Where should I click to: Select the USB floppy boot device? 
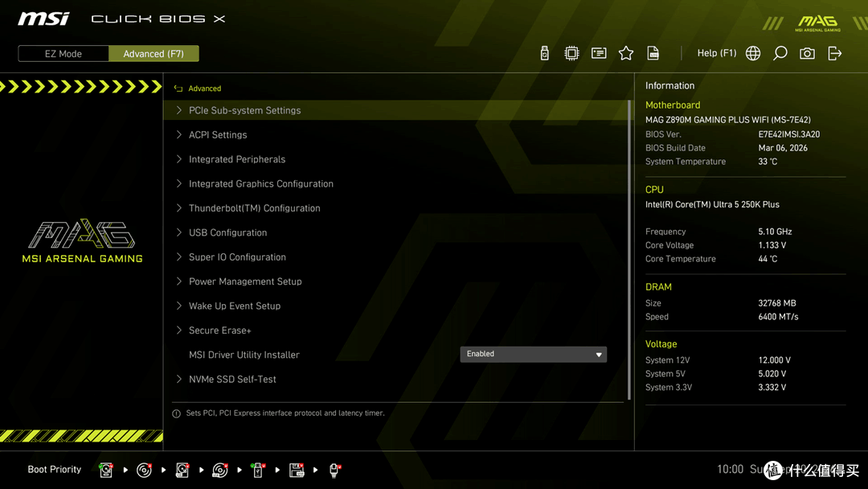(297, 470)
